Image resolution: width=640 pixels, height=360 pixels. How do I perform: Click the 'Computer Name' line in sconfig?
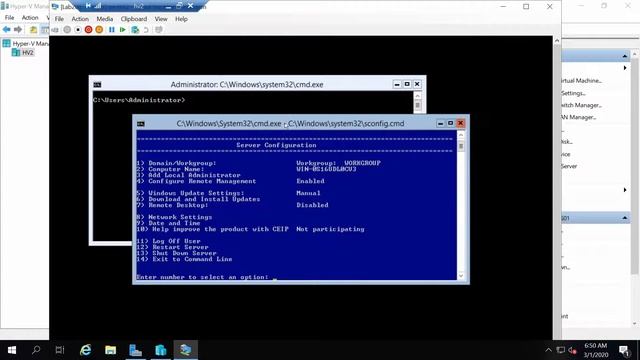click(x=247, y=169)
